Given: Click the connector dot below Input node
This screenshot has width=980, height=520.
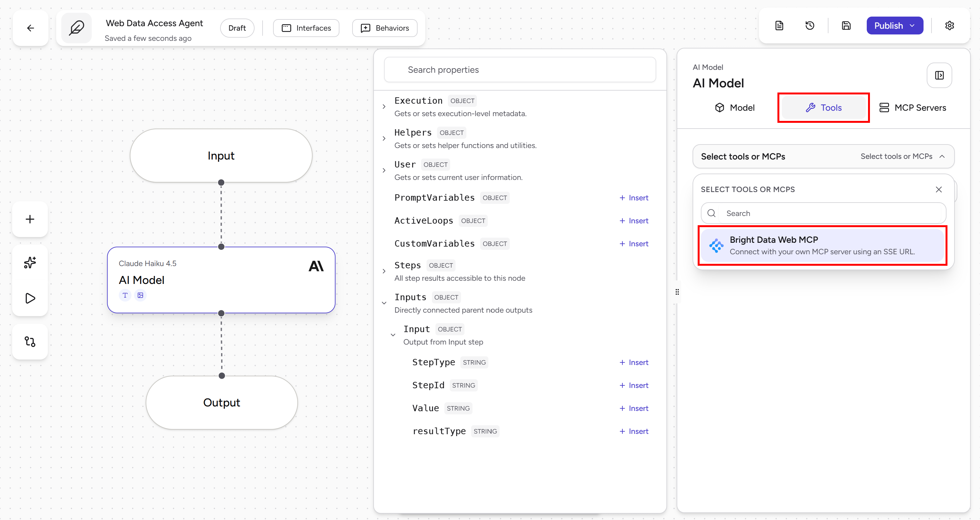Looking at the screenshot, I should (x=221, y=182).
